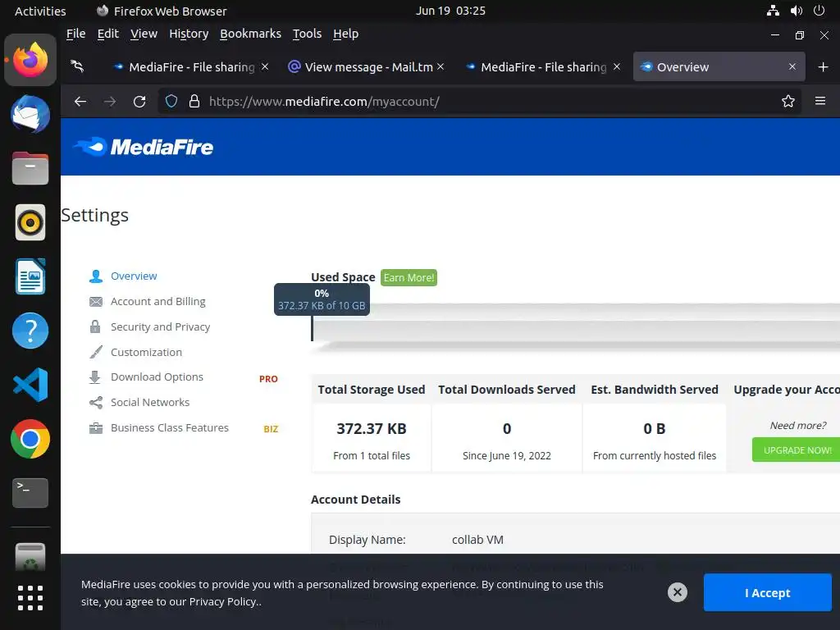Click the Total Downloads Served value 0
This screenshot has width=840, height=630.
coord(507,428)
